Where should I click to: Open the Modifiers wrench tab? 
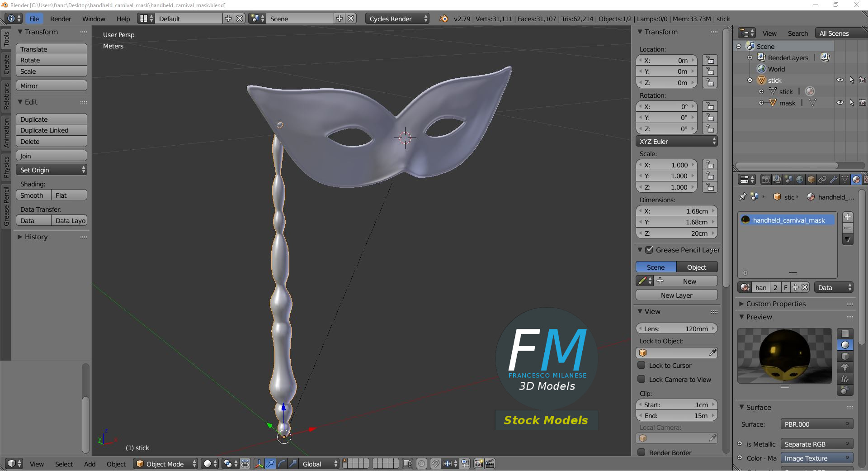(834, 180)
